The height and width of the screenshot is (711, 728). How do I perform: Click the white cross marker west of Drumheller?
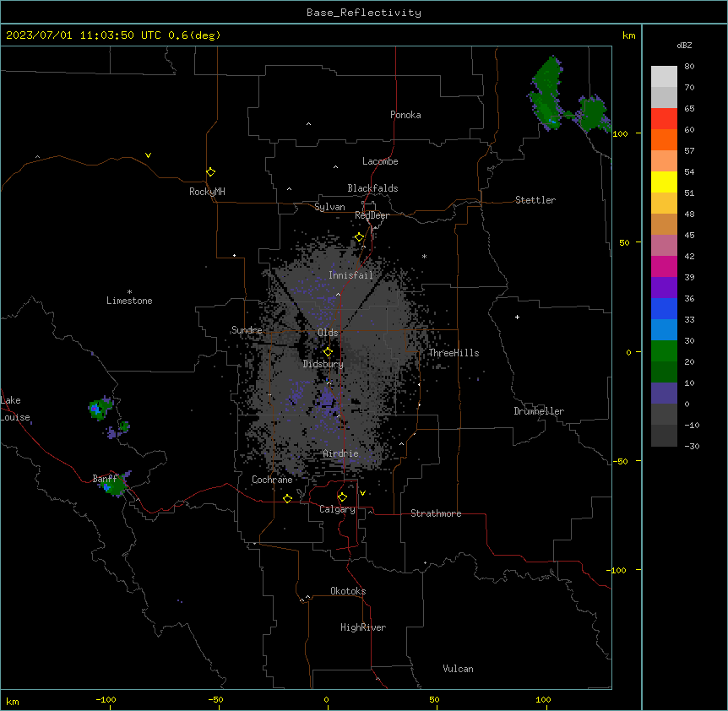[x=517, y=317]
